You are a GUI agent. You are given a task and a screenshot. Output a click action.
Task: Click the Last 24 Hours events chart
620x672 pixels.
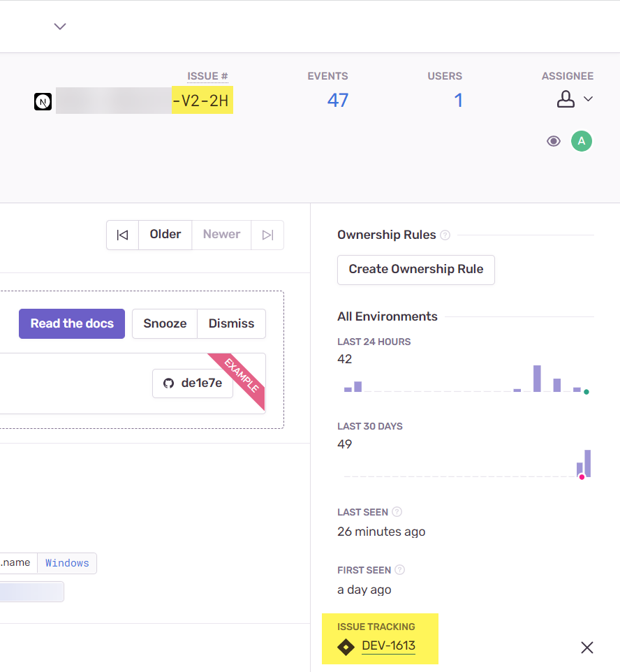(466, 379)
